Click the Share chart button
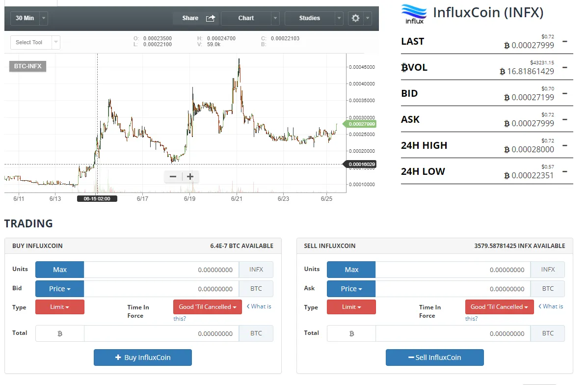Image resolution: width=588 pixels, height=385 pixels. tap(190, 18)
